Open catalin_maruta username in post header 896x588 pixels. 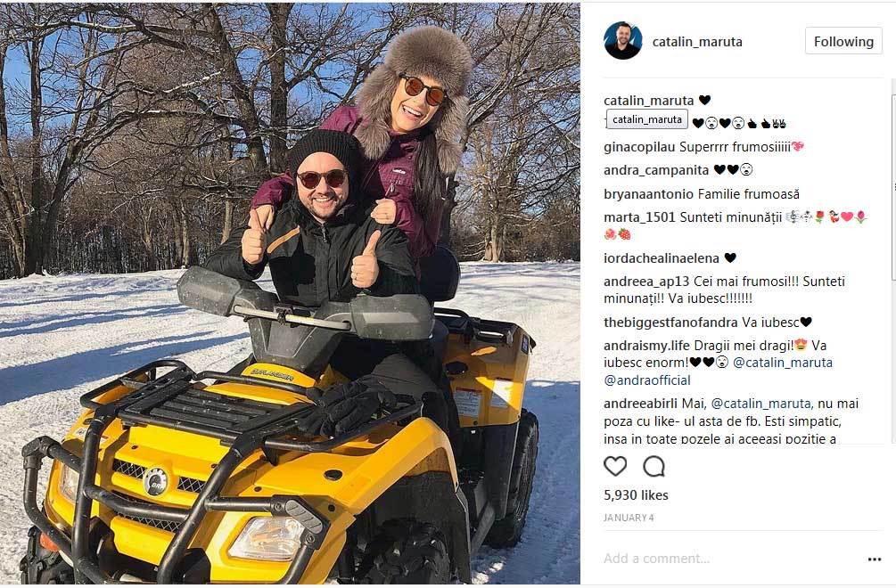pos(697,42)
